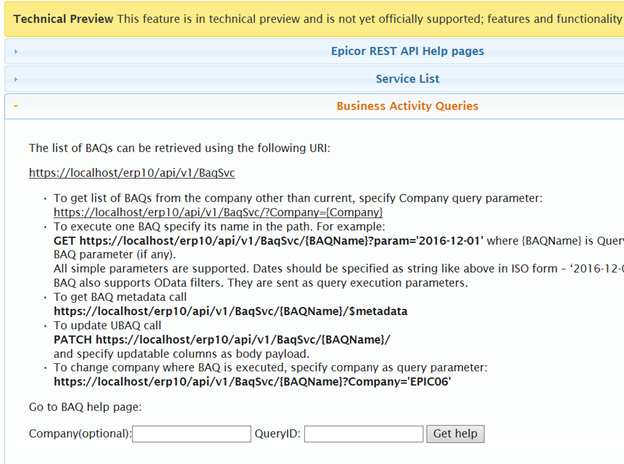Open the BaqSvc list URI link
This screenshot has height=464, width=624.
tap(132, 173)
